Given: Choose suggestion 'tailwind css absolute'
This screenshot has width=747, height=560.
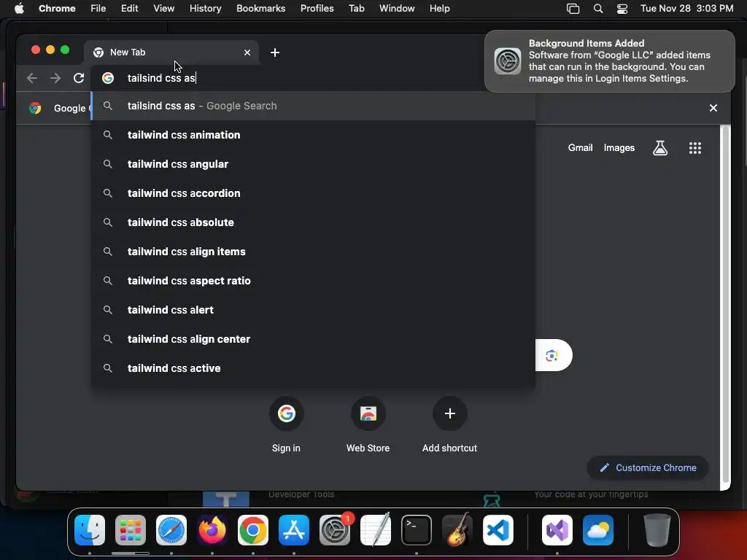Looking at the screenshot, I should 314,222.
